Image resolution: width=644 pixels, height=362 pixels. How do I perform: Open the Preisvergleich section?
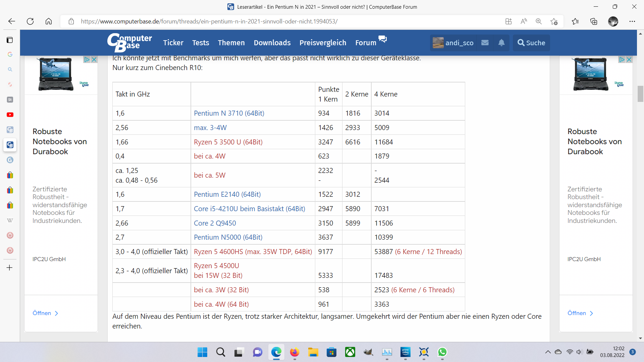click(323, 43)
